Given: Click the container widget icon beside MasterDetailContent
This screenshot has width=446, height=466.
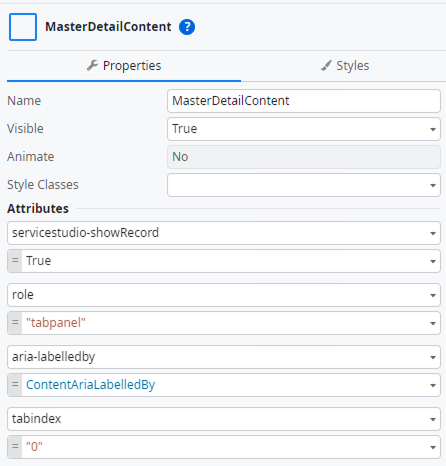Looking at the screenshot, I should (x=23, y=27).
